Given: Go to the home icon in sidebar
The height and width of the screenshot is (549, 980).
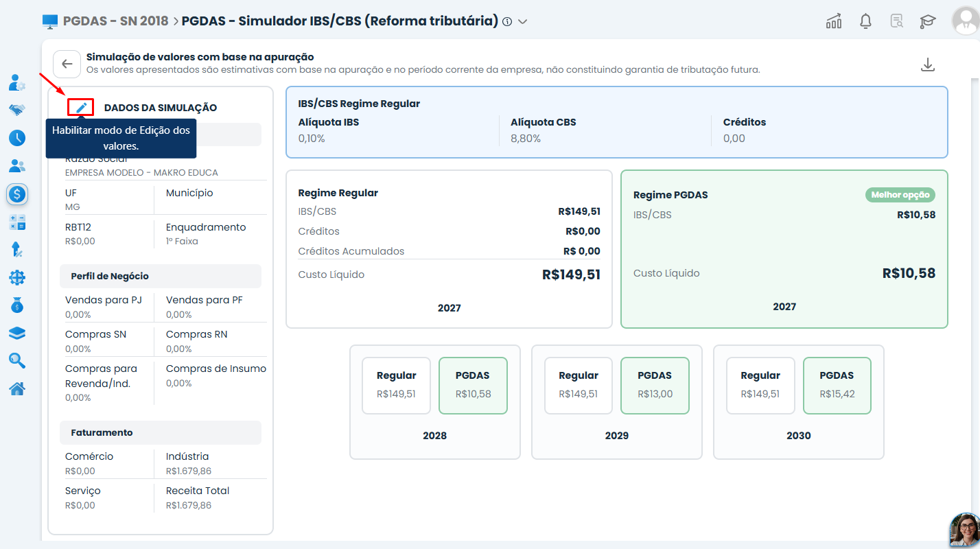Looking at the screenshot, I should pos(17,389).
